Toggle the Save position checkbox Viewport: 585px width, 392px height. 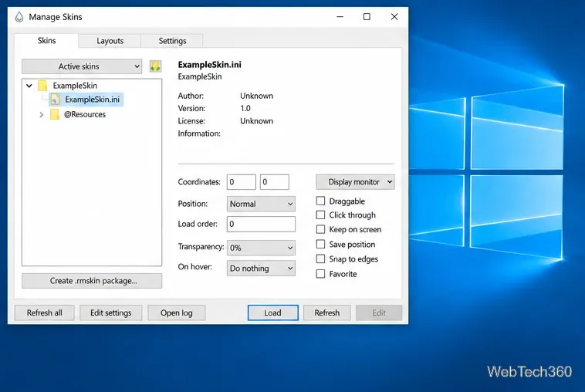point(320,244)
